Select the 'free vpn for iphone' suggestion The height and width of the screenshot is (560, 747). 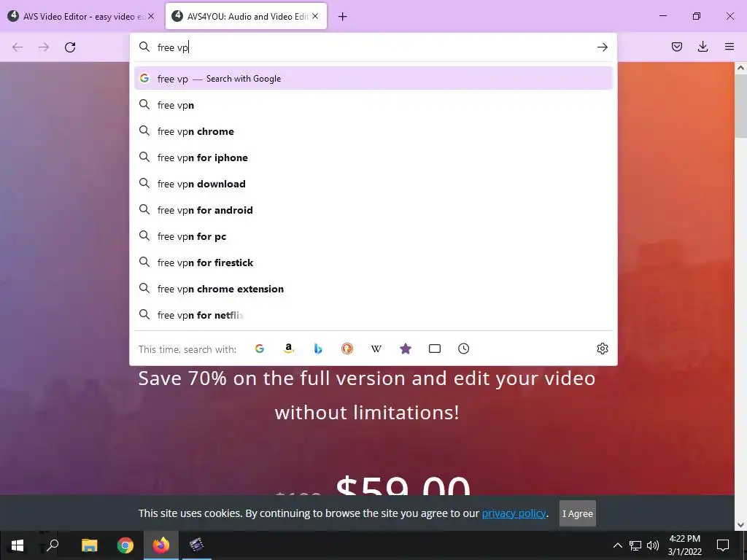coord(373,157)
